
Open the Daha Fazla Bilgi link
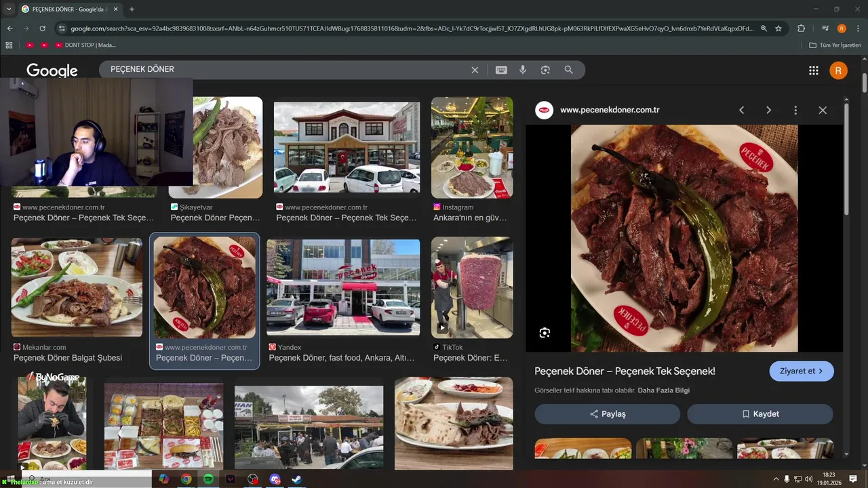(x=663, y=390)
